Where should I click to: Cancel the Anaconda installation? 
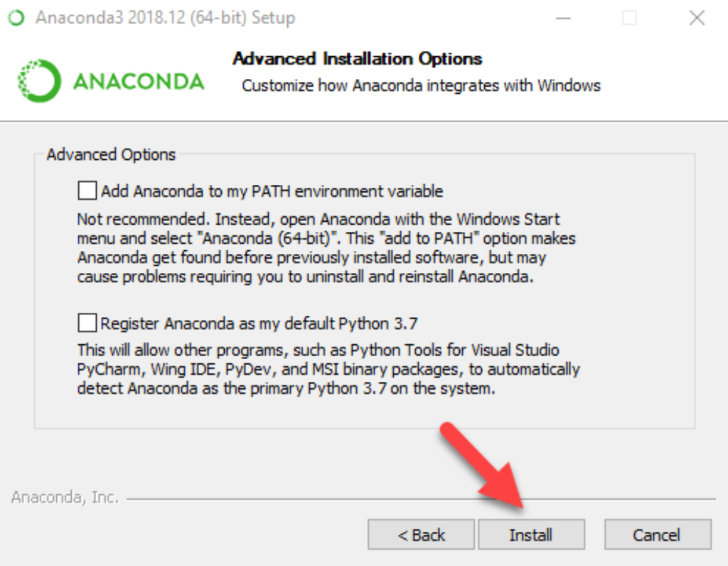pyautogui.click(x=658, y=535)
